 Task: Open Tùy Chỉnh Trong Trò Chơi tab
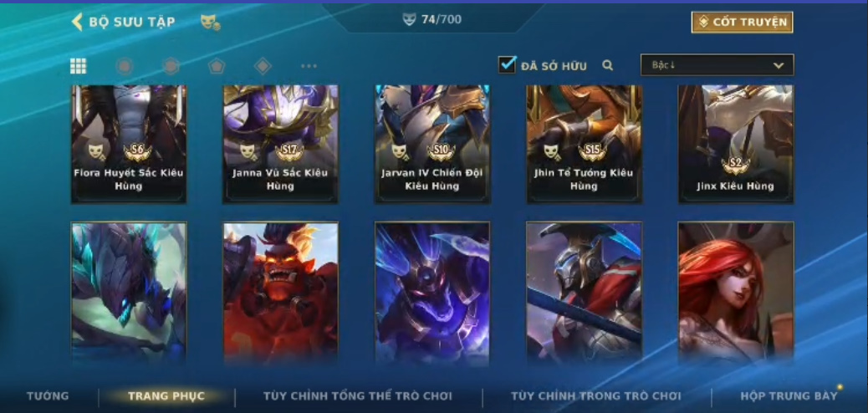pyautogui.click(x=595, y=395)
